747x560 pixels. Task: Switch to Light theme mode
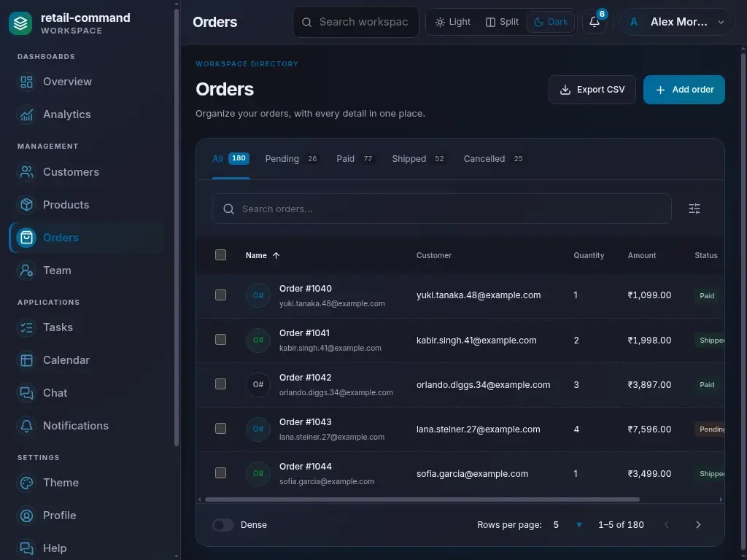point(452,22)
